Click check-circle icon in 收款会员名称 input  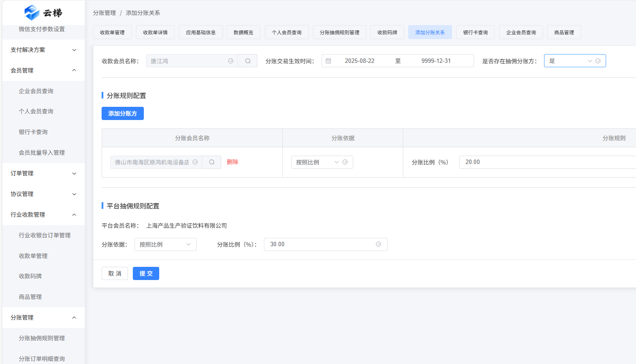click(230, 61)
